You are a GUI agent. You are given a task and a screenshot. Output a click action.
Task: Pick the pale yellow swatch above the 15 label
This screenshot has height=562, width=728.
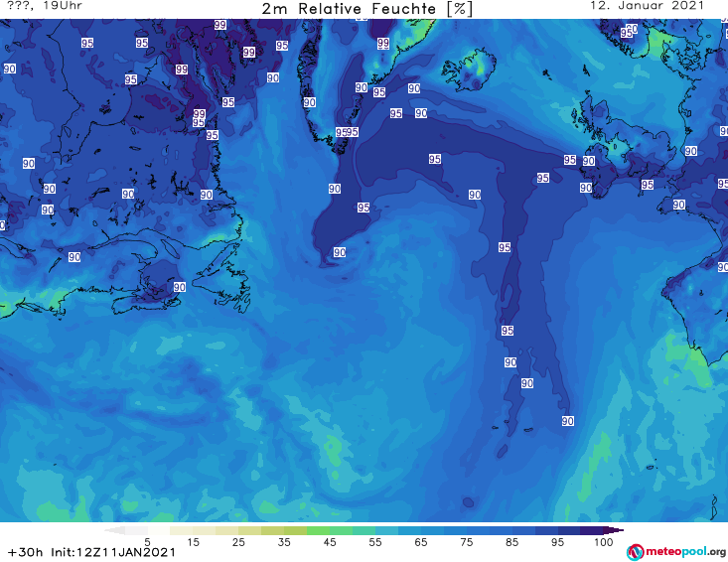click(x=182, y=530)
